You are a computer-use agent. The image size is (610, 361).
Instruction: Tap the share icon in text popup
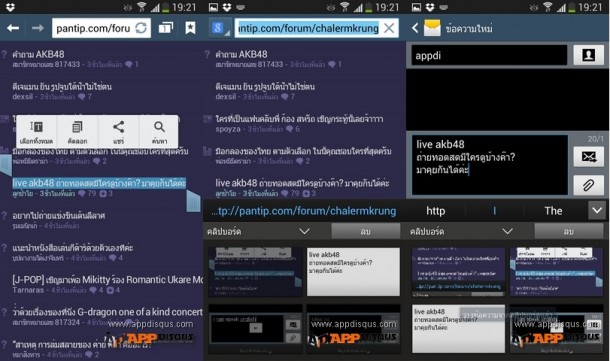click(118, 132)
